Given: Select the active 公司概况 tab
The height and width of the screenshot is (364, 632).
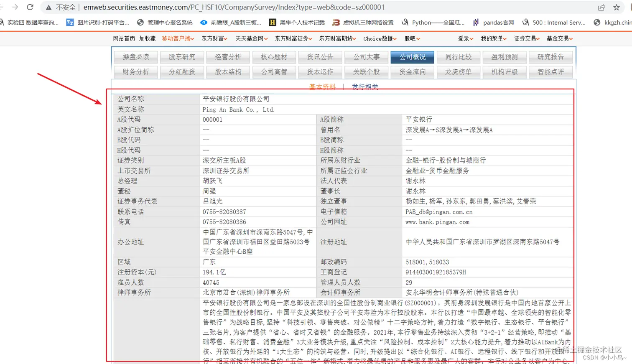Looking at the screenshot, I should (413, 57).
